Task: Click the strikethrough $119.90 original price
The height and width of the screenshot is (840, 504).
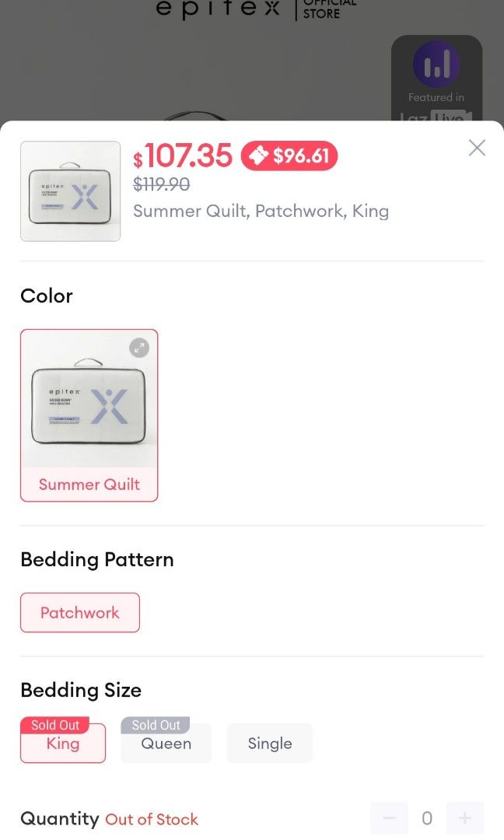Action: tap(160, 184)
